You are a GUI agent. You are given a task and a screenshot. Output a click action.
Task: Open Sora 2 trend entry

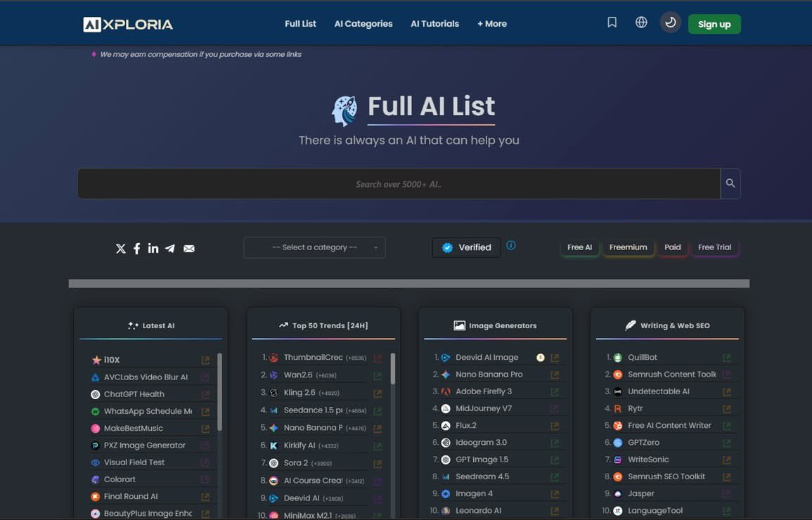tap(296, 462)
